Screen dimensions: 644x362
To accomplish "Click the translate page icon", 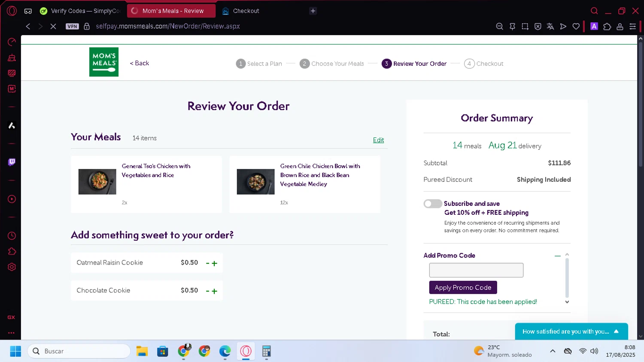I will pyautogui.click(x=550, y=26).
